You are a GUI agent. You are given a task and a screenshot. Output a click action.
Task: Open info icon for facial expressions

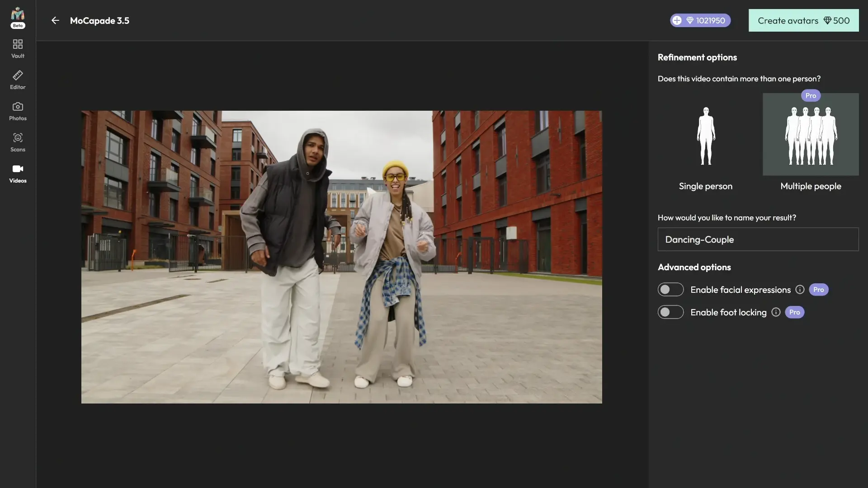tap(800, 290)
